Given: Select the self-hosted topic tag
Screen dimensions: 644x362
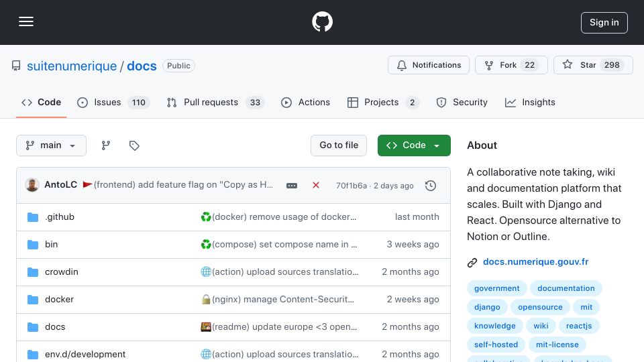Looking at the screenshot, I should tap(496, 345).
